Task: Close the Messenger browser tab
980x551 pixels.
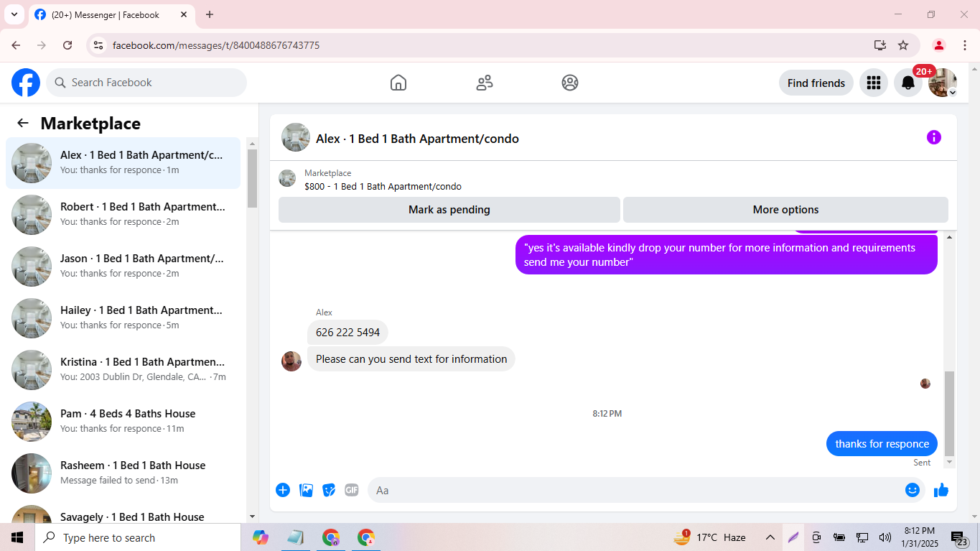Action: click(x=184, y=14)
